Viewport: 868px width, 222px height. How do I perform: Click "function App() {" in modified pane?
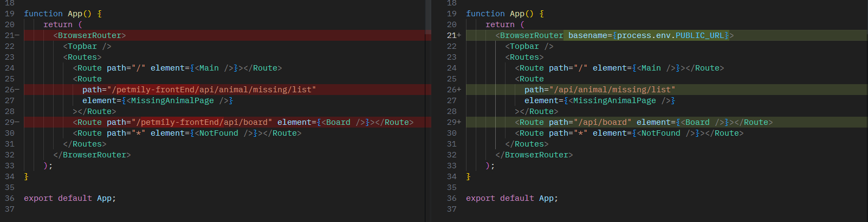pyautogui.click(x=505, y=14)
